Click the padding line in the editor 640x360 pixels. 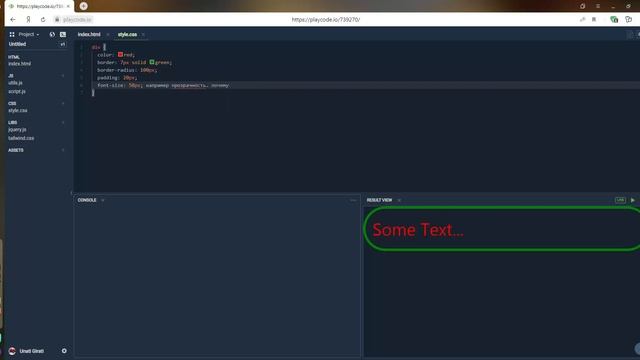[x=117, y=78]
